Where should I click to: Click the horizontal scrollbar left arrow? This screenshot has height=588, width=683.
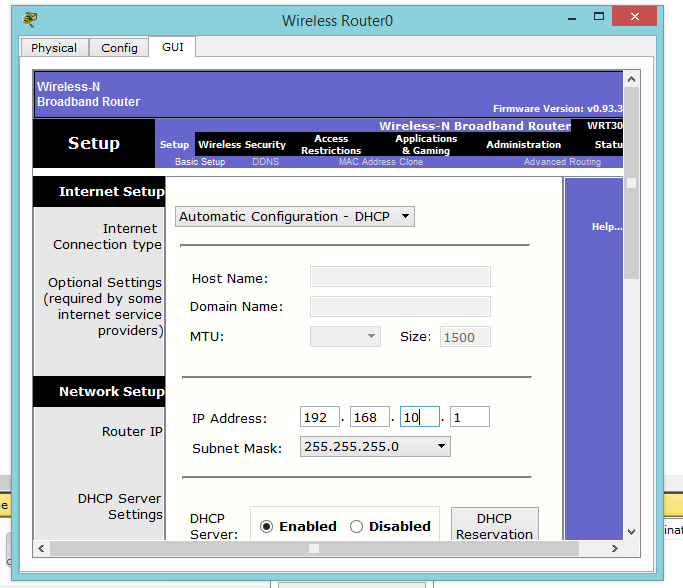[41, 548]
